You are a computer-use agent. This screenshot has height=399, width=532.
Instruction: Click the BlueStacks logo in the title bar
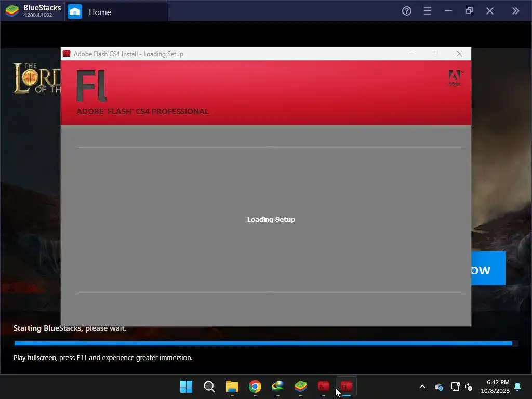click(x=12, y=11)
